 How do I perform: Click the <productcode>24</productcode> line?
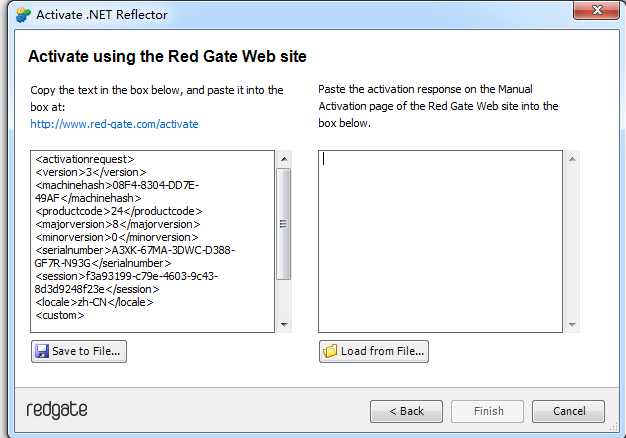pos(119,211)
